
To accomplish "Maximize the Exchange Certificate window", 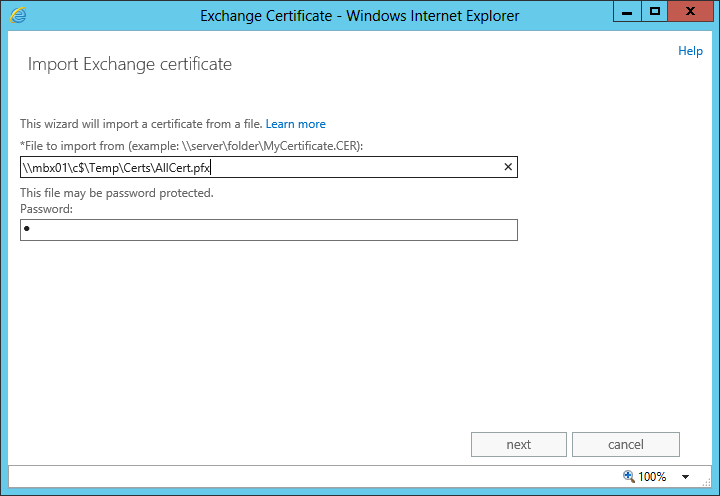I will click(655, 12).
